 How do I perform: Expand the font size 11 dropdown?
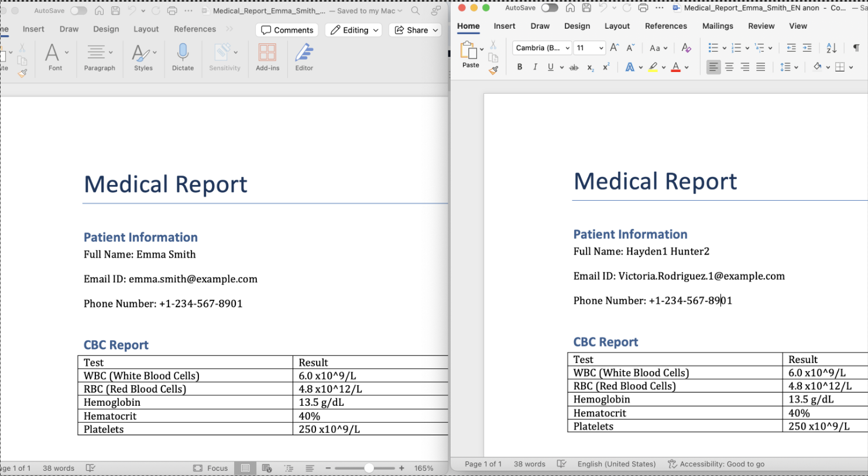pos(601,48)
